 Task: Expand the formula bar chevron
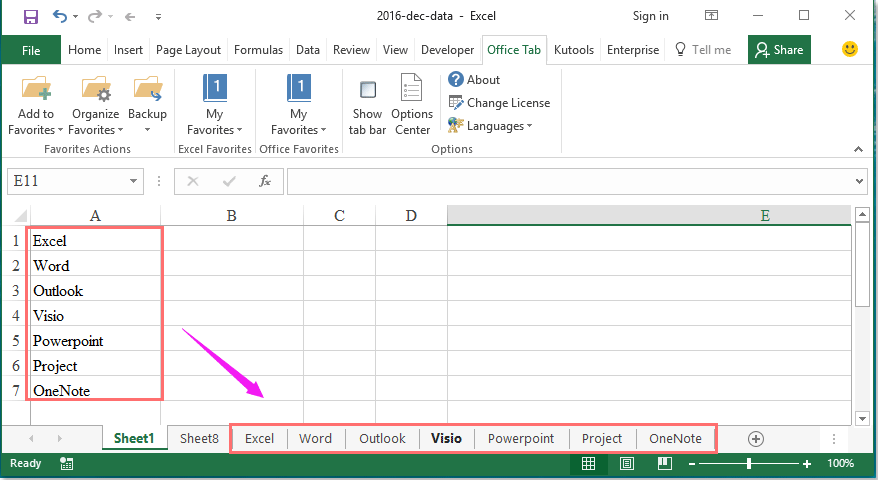pyautogui.click(x=860, y=181)
